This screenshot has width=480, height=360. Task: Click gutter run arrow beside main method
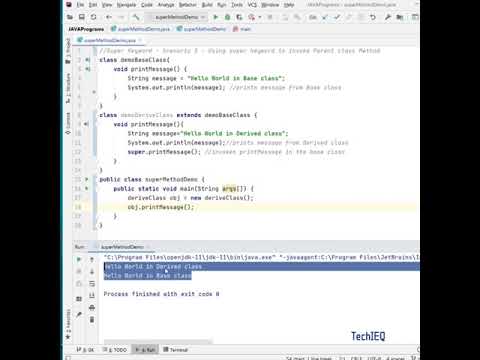(x=87, y=189)
